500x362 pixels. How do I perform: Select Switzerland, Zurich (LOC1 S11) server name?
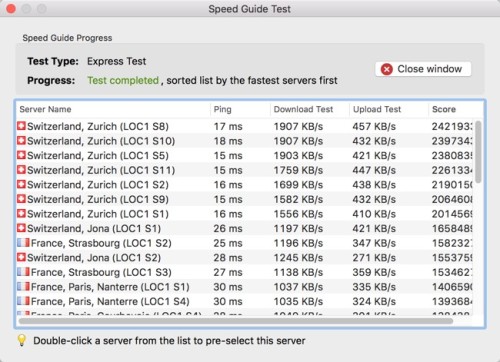(101, 171)
